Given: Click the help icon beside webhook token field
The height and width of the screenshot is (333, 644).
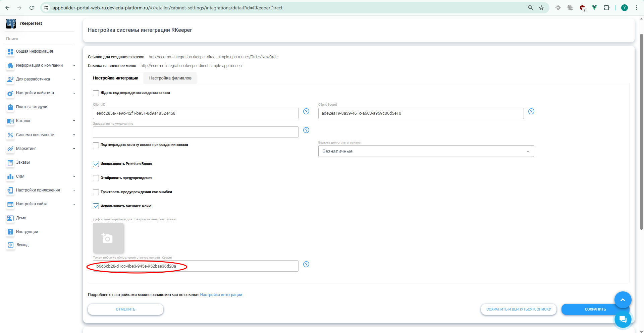Looking at the screenshot, I should click(x=306, y=264).
